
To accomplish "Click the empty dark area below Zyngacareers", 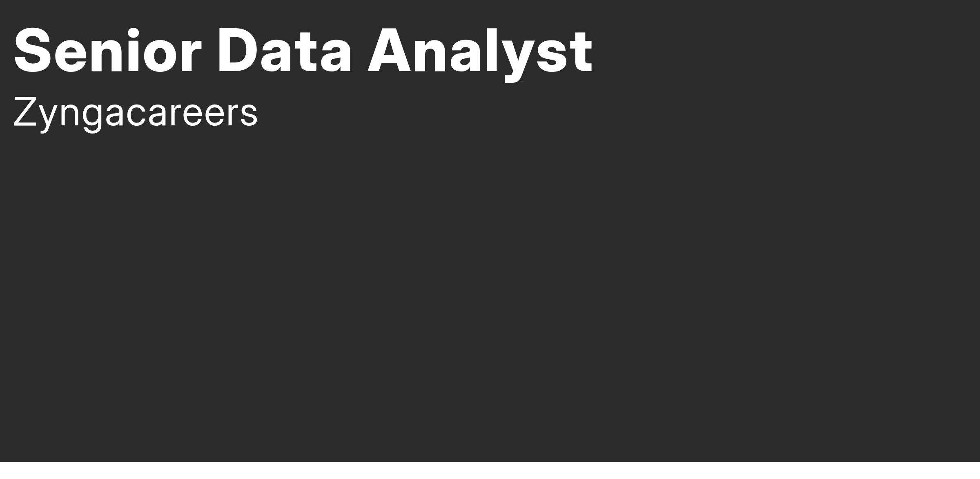I will click(490, 298).
